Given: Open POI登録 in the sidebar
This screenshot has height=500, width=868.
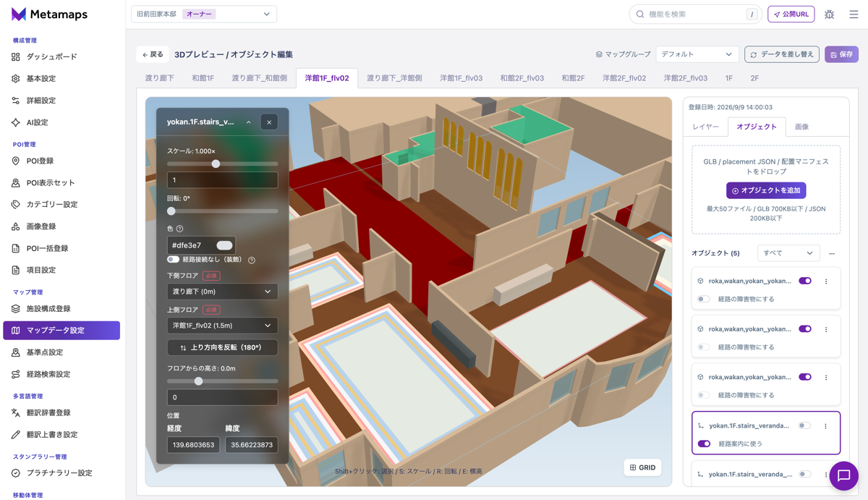Looking at the screenshot, I should click(x=61, y=161).
